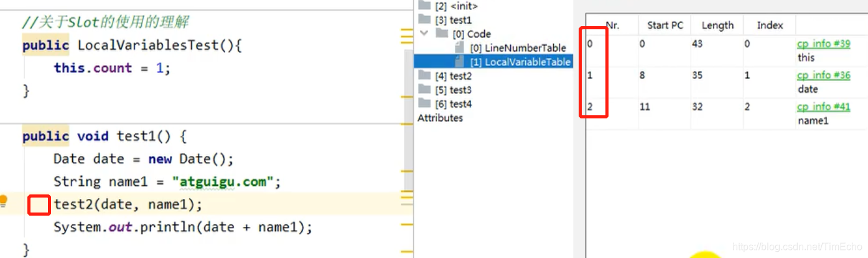Open the [6] test4 method node
Viewport: 868px width, 258px height.
pos(453,103)
